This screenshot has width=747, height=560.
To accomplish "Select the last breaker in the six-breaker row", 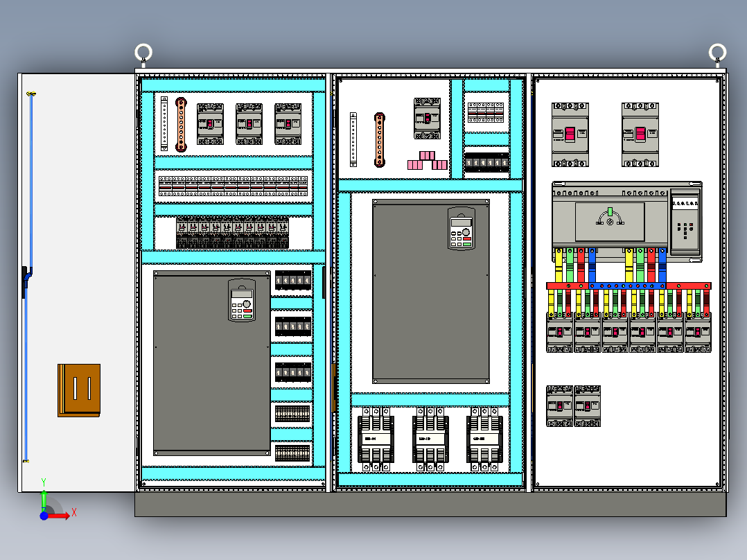I will pos(698,332).
